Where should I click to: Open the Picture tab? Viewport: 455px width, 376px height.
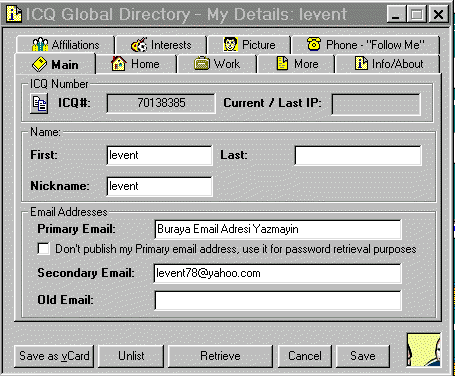point(249,45)
